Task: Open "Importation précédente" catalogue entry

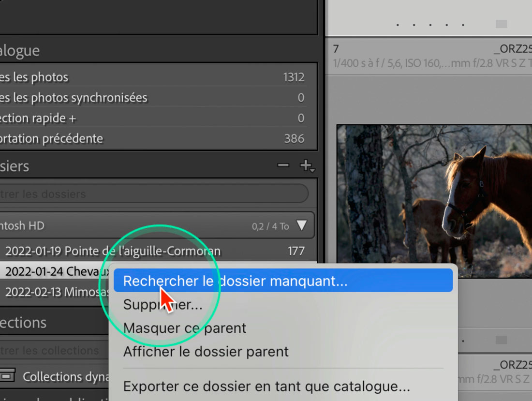Action: coord(52,139)
